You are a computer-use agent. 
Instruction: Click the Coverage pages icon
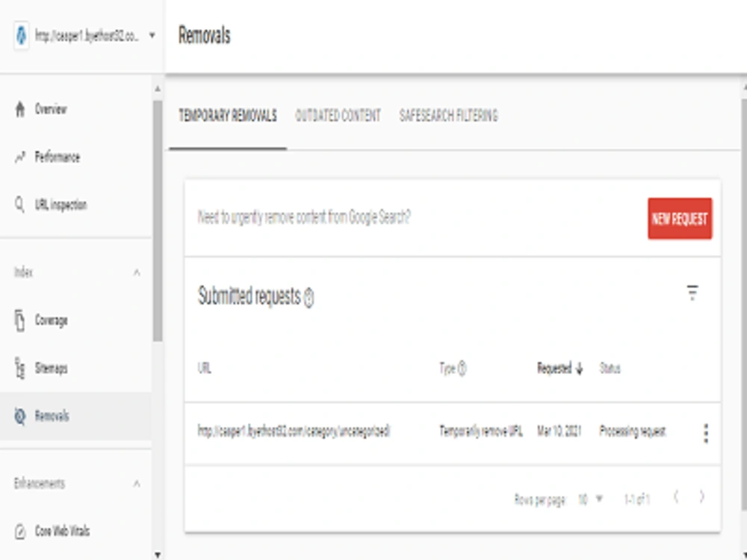pos(19,320)
